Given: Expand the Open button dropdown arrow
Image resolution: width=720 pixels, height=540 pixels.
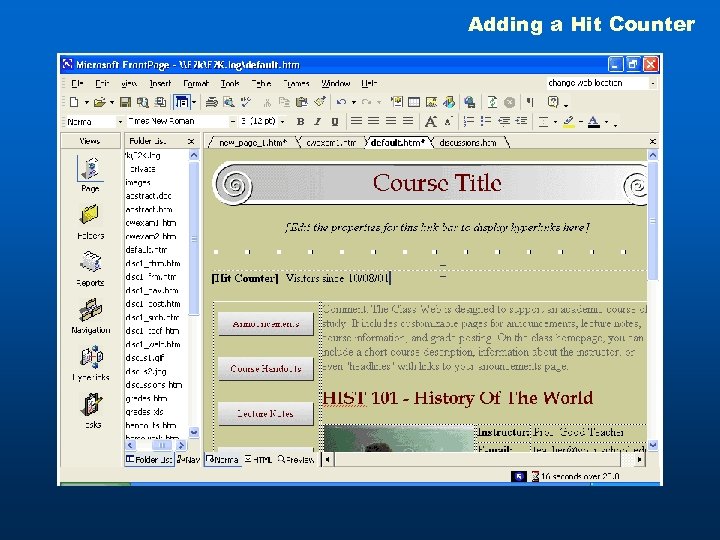Looking at the screenshot, I should tap(112, 102).
